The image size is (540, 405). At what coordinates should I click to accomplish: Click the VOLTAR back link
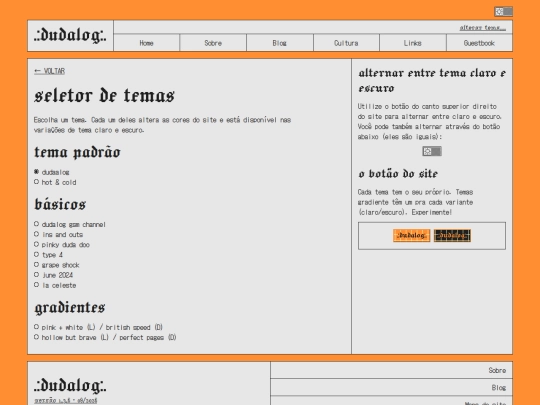tap(50, 71)
